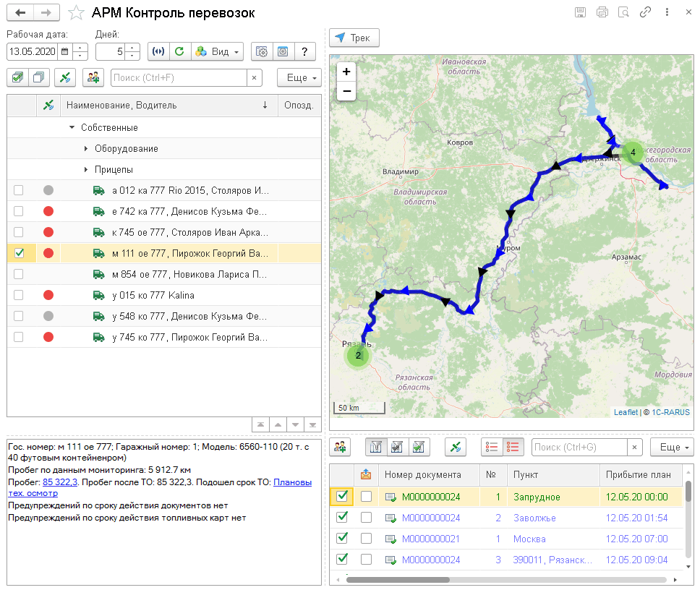Open the Еще menu above vehicle list
This screenshot has width=700, height=590.
(x=299, y=77)
